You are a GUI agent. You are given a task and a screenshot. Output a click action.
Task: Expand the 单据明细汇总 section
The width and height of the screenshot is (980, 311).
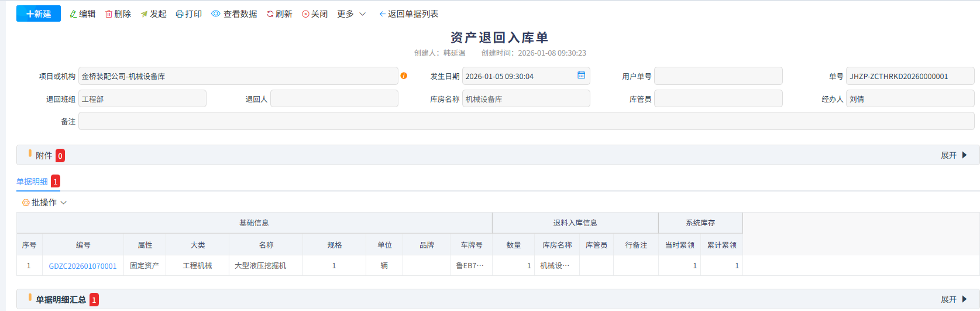tap(954, 299)
